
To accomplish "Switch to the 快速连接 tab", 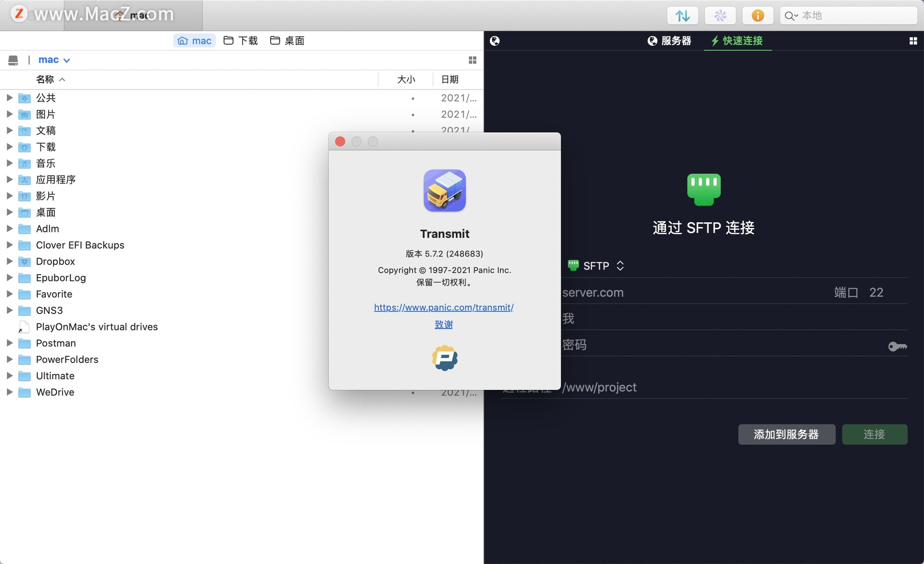I will point(737,41).
